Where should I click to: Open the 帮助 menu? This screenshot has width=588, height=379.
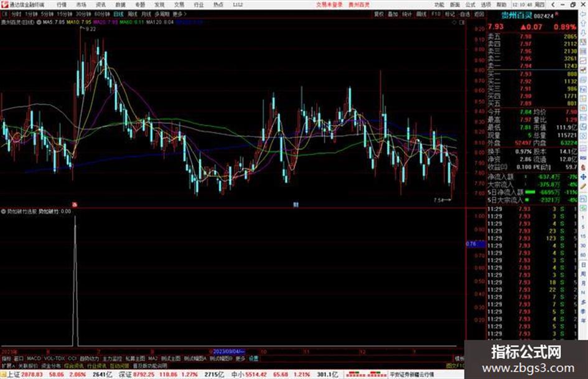tap(502, 4)
